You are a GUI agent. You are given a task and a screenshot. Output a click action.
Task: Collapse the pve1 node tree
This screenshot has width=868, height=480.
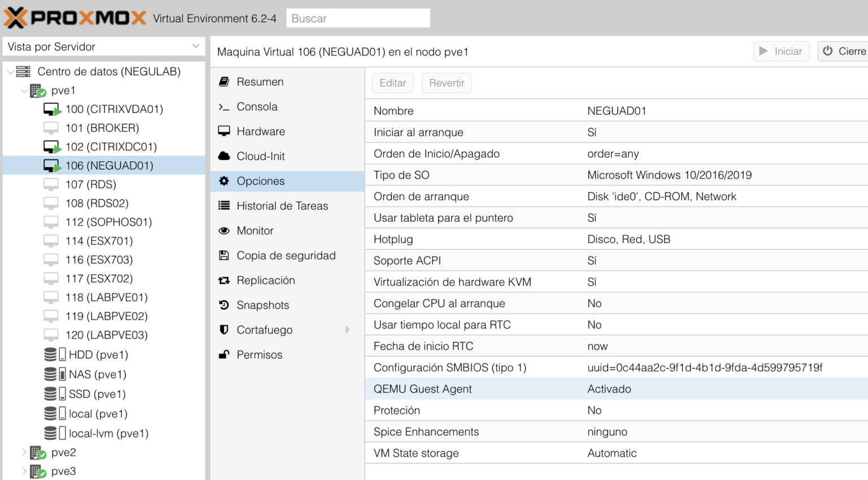23,90
